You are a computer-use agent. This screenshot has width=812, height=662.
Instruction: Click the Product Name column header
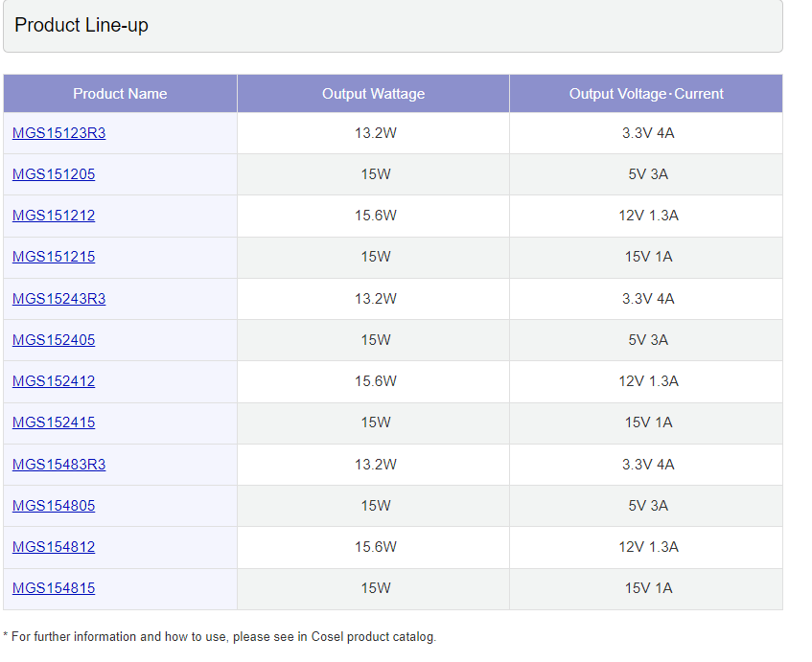coord(120,94)
